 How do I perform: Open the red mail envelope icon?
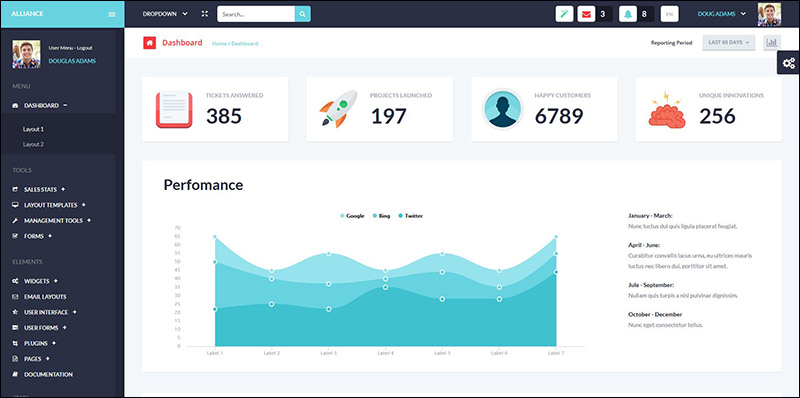point(586,14)
